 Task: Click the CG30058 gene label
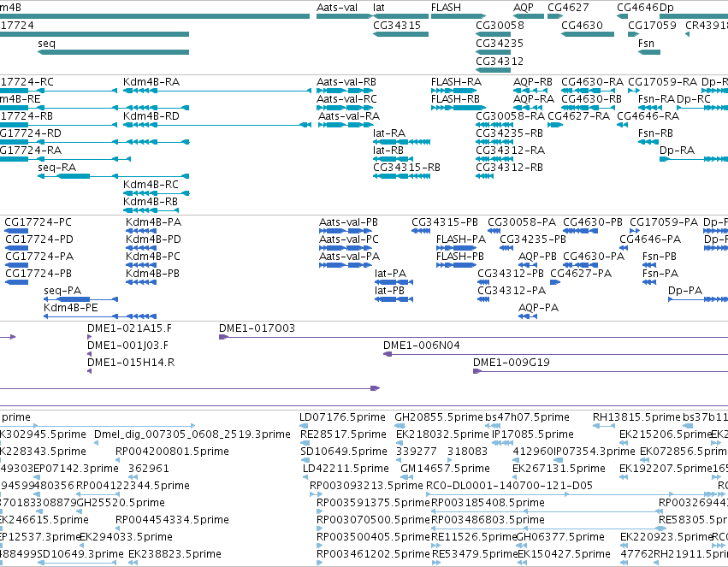coord(500,26)
